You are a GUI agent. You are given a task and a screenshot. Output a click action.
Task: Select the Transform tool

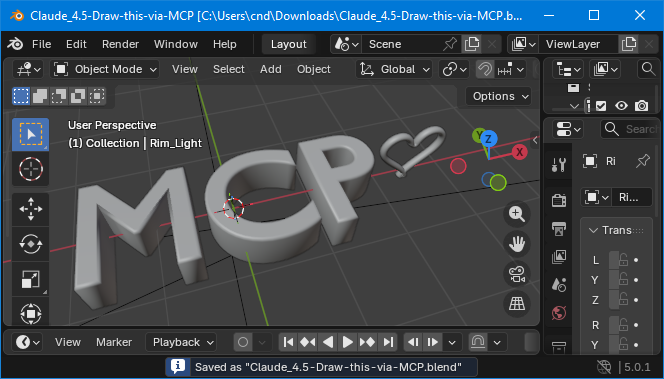tap(30, 313)
